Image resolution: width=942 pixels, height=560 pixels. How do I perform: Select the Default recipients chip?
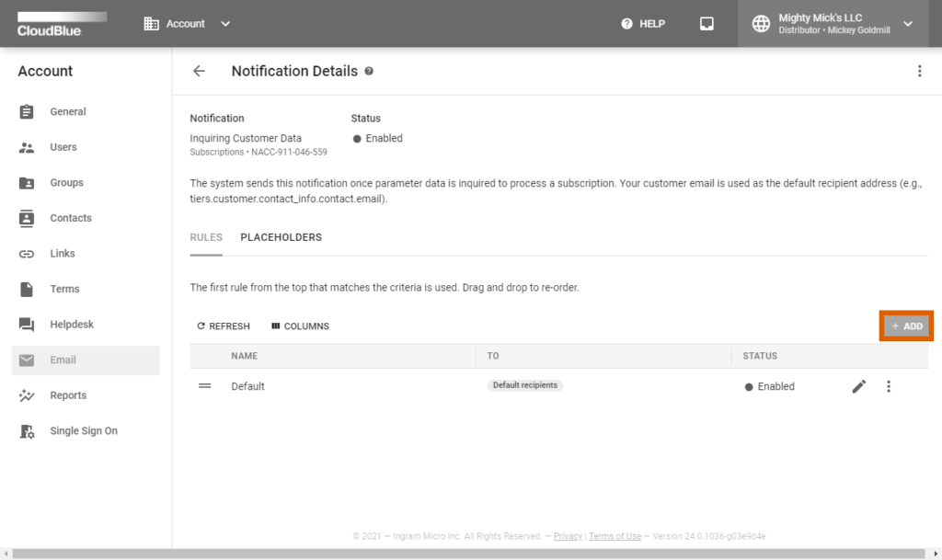pyautogui.click(x=524, y=385)
